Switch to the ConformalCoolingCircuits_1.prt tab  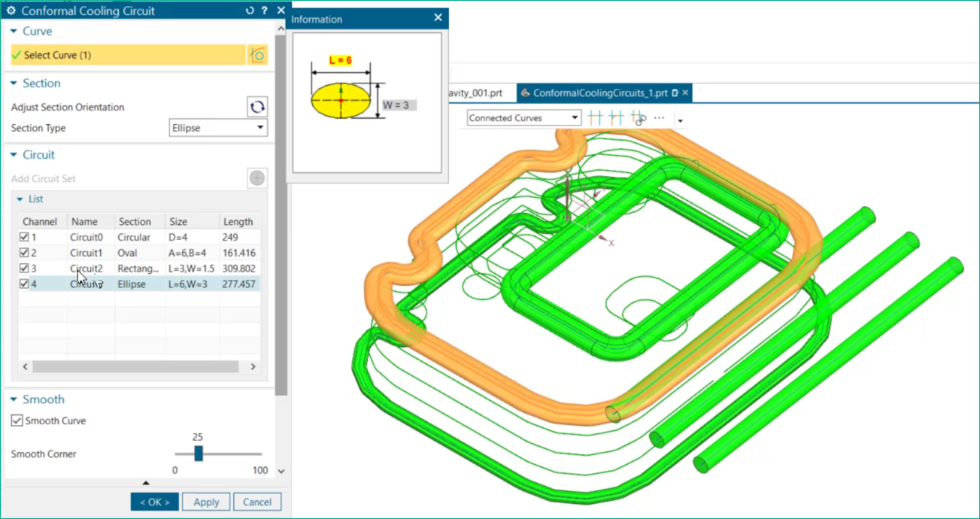click(x=602, y=93)
